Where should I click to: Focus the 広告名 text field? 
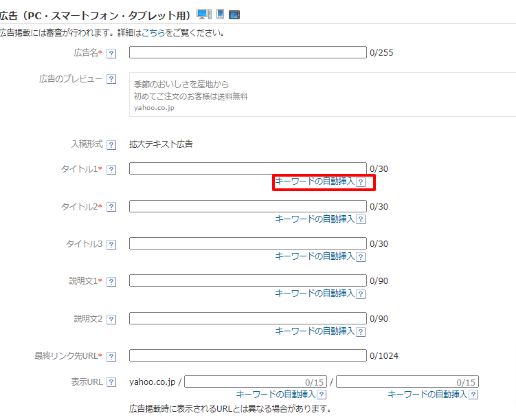click(x=247, y=52)
